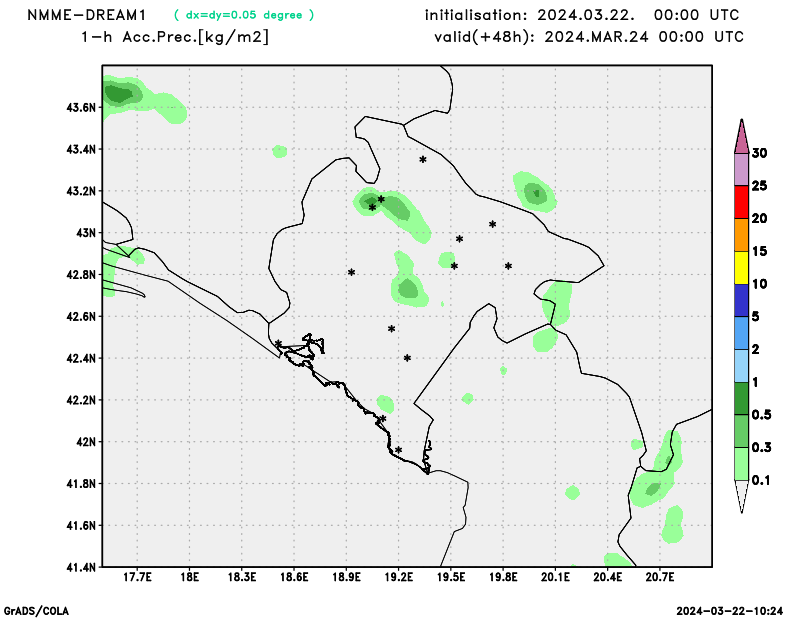Image resolution: width=800 pixels, height=618 pixels.
Task: Click the 42.6N latitude label
Action: tap(81, 316)
